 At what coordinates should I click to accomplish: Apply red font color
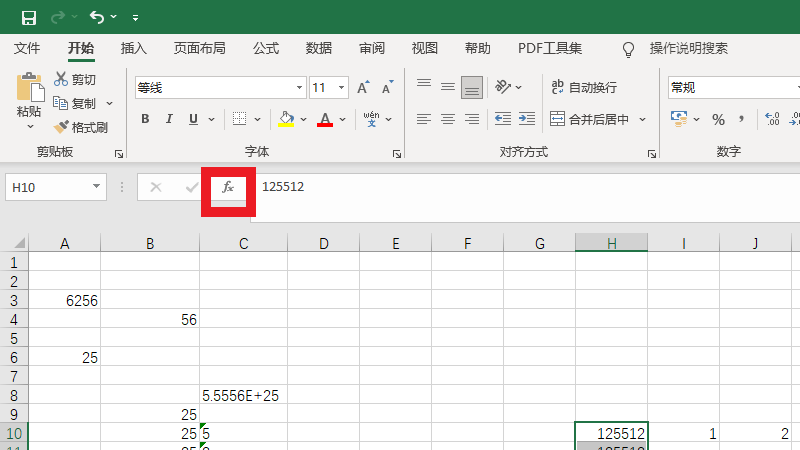point(325,119)
